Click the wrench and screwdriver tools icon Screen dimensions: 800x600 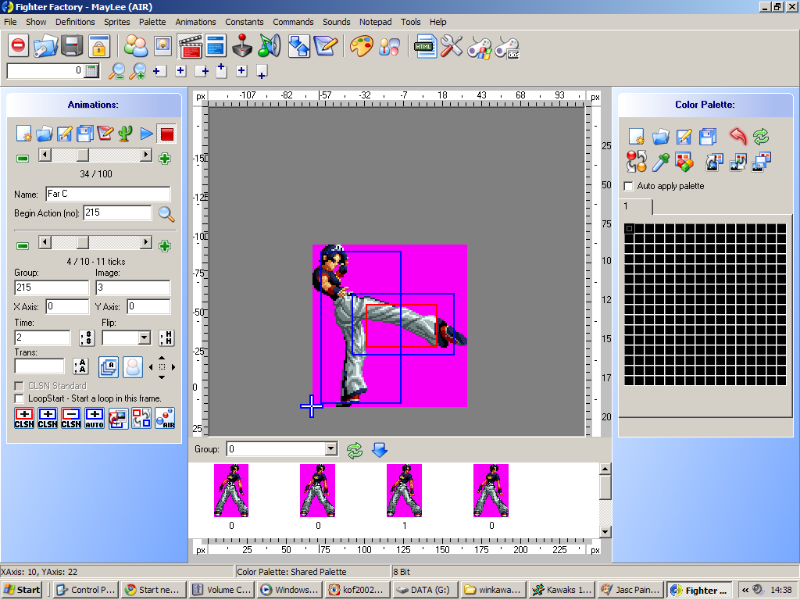[452, 46]
